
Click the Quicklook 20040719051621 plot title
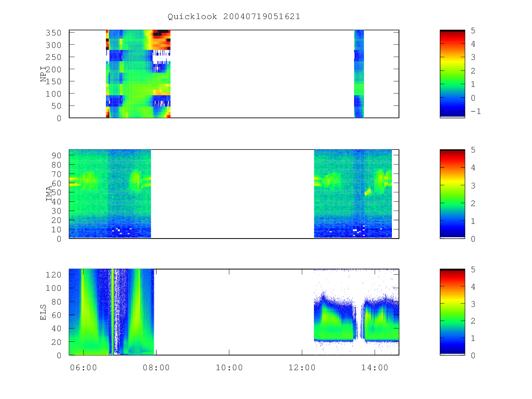click(234, 17)
